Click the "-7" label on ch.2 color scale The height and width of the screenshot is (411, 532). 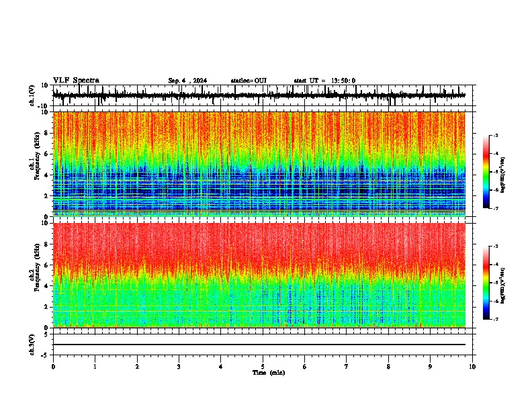(496, 319)
